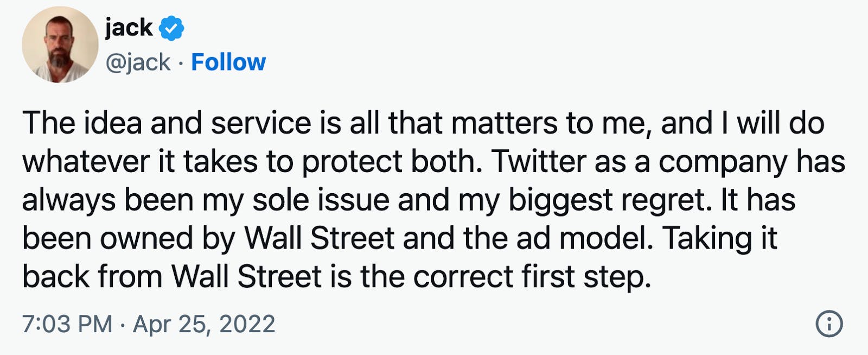Click the words "back from" in the last line
This screenshot has height=355, width=868.
(x=92, y=277)
